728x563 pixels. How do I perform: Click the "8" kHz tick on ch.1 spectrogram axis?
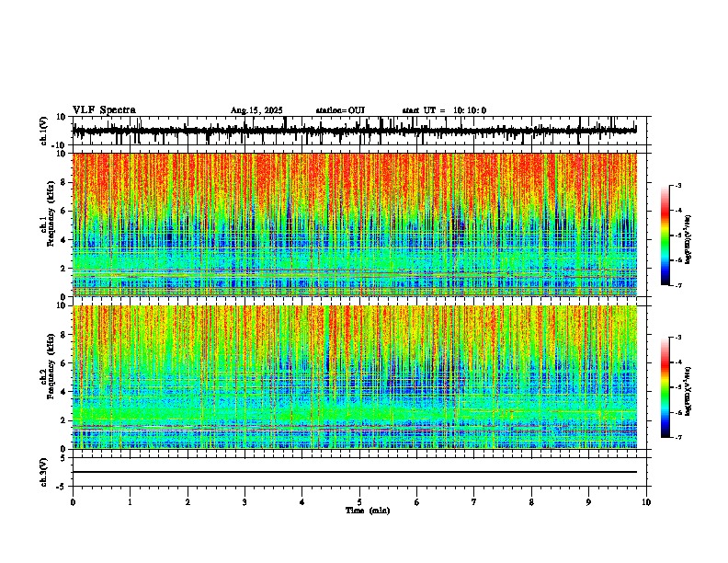(64, 182)
